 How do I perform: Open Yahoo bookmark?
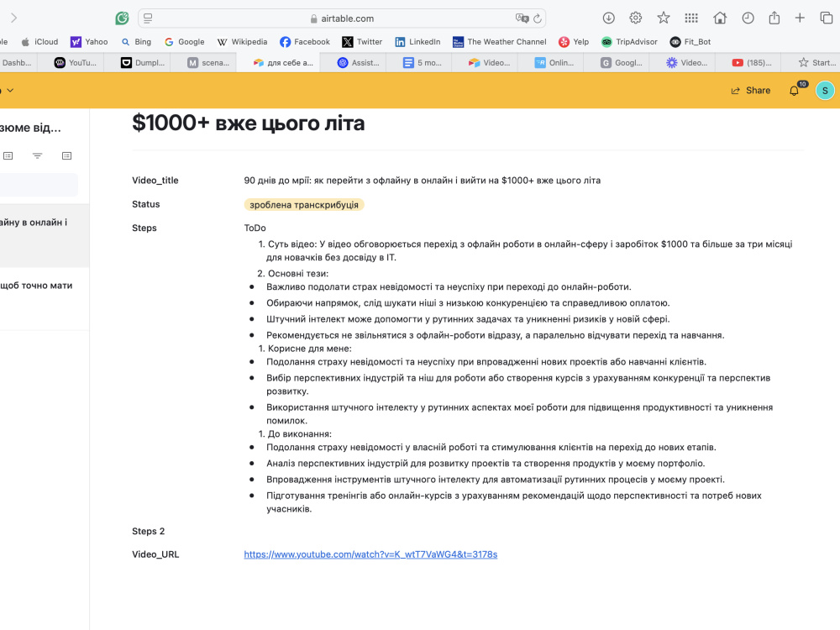(90, 42)
